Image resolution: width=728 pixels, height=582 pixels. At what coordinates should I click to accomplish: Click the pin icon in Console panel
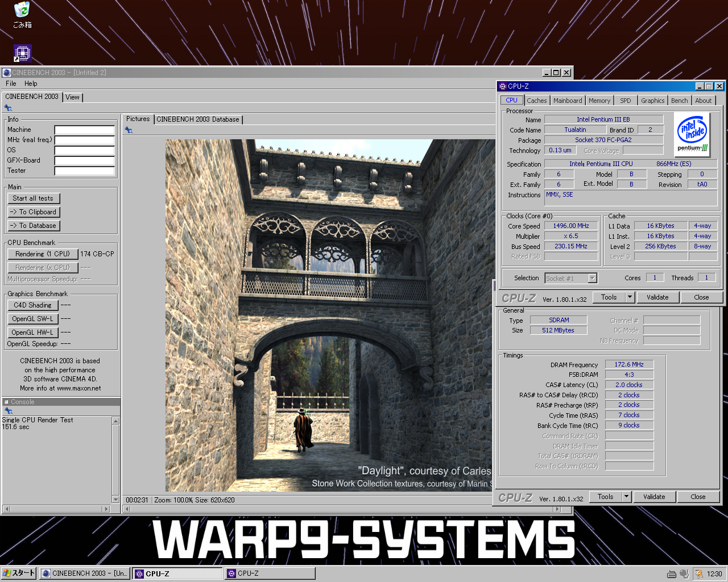tap(8, 410)
